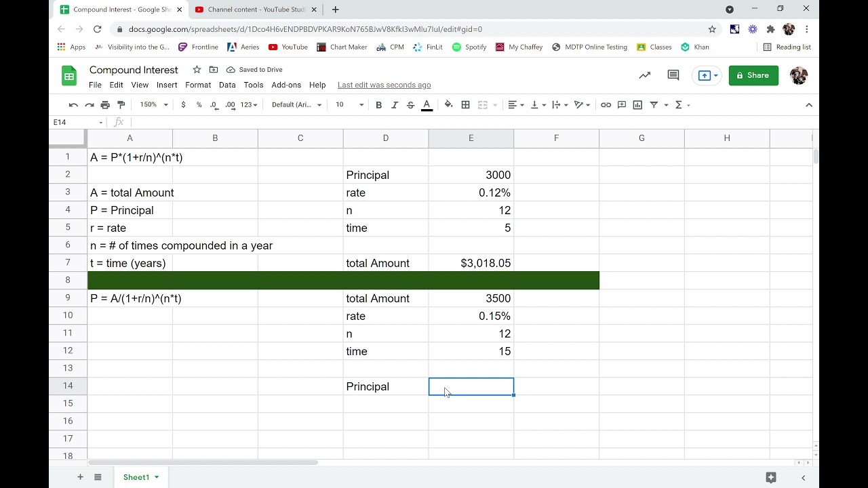
Task: Open the font size dropdown
Action: click(350, 104)
